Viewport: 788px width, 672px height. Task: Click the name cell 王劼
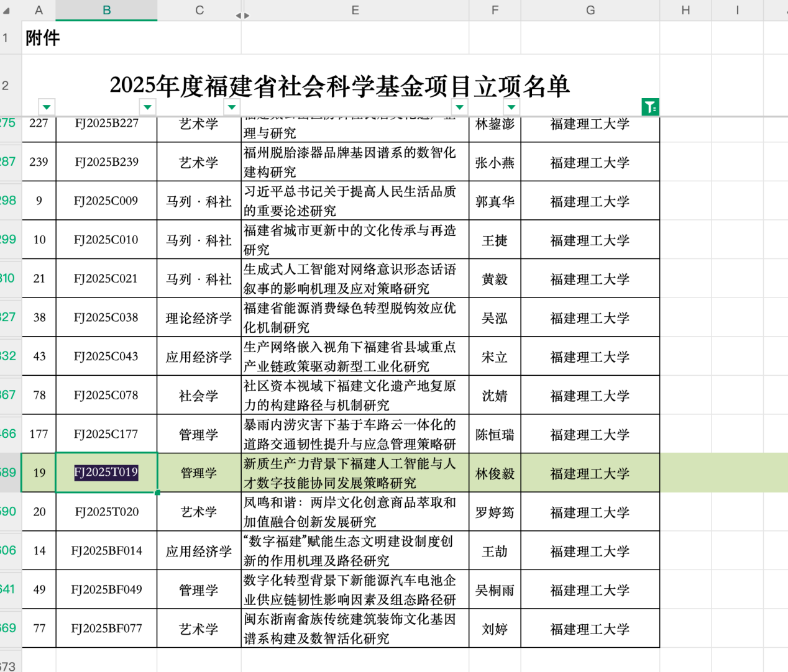tap(495, 551)
